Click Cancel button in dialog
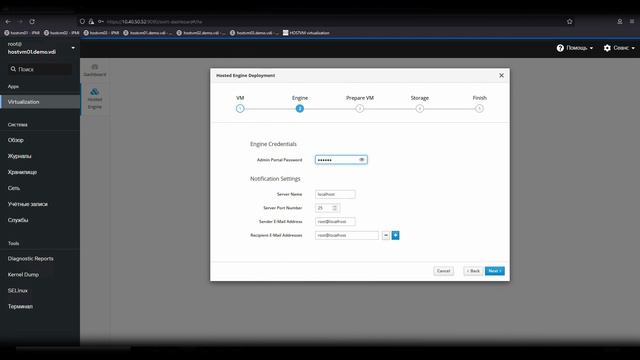The height and width of the screenshot is (360, 640). (x=443, y=271)
